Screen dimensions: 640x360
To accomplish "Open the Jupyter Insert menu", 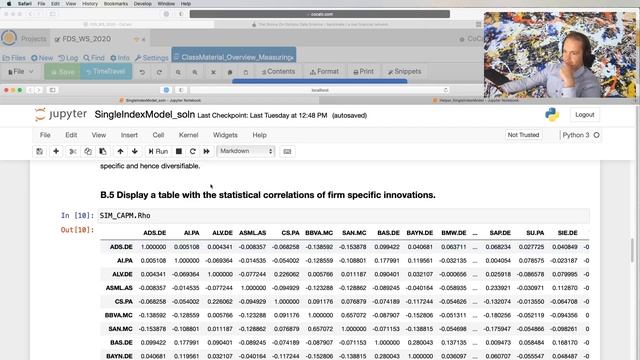I will pos(129,135).
